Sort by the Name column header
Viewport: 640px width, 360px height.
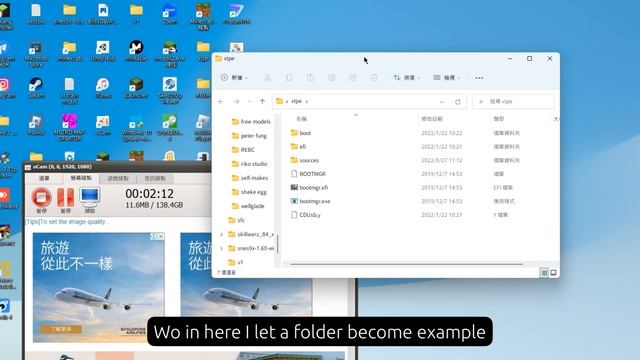click(x=301, y=119)
